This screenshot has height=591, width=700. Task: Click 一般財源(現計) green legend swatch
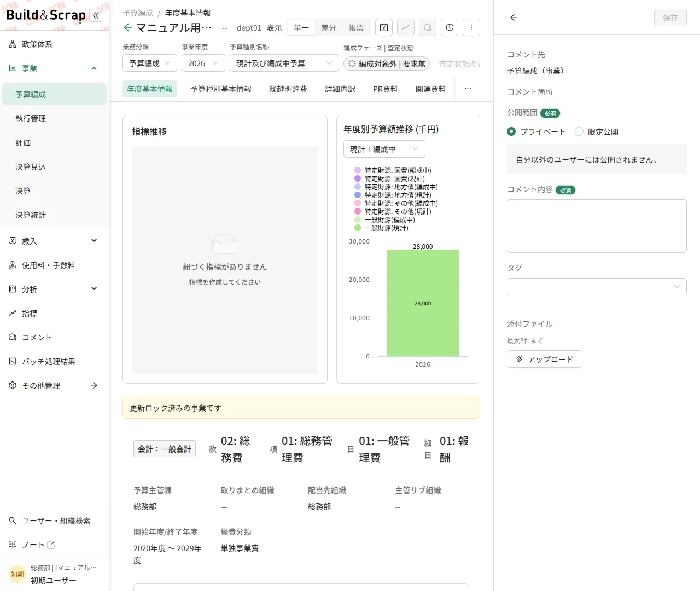coord(358,228)
